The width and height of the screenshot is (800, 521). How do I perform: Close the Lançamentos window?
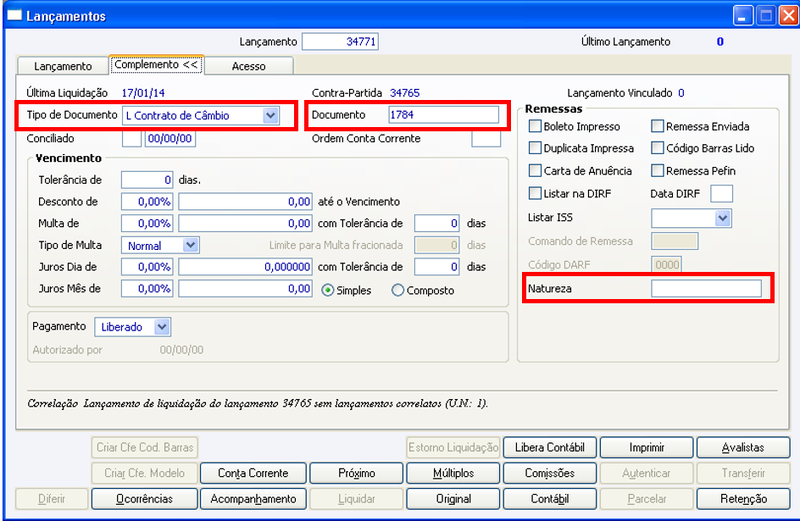click(x=788, y=15)
